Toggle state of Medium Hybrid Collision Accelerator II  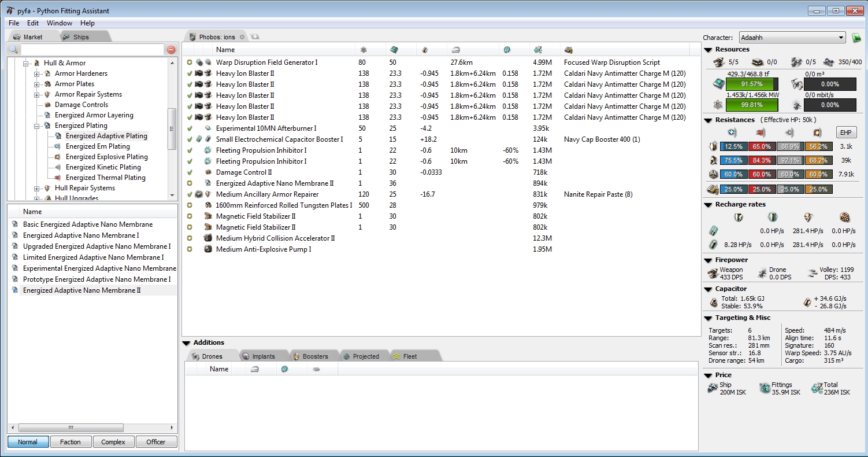click(x=190, y=238)
